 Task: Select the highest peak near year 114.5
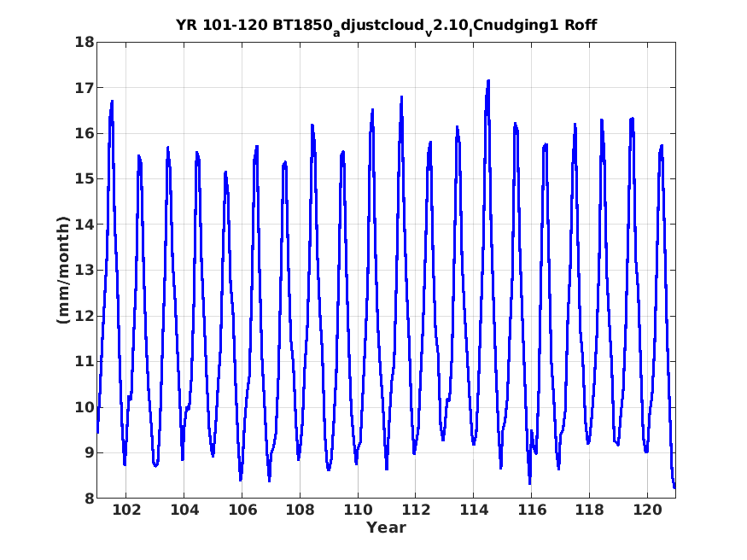[x=488, y=81]
